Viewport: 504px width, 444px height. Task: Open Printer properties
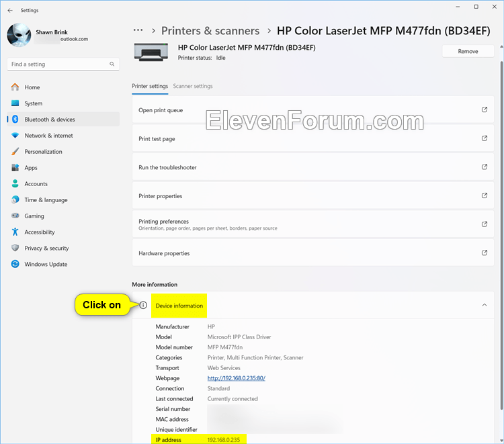[312, 195]
